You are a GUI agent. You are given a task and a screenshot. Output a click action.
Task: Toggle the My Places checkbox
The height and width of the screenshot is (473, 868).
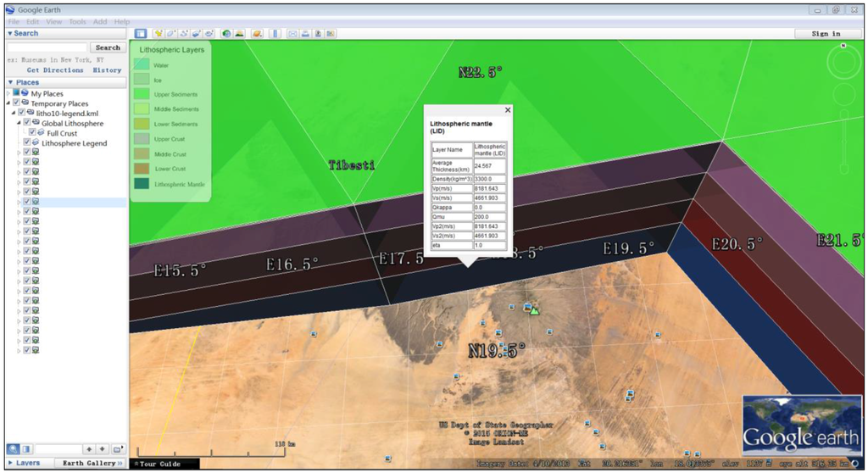click(x=17, y=93)
